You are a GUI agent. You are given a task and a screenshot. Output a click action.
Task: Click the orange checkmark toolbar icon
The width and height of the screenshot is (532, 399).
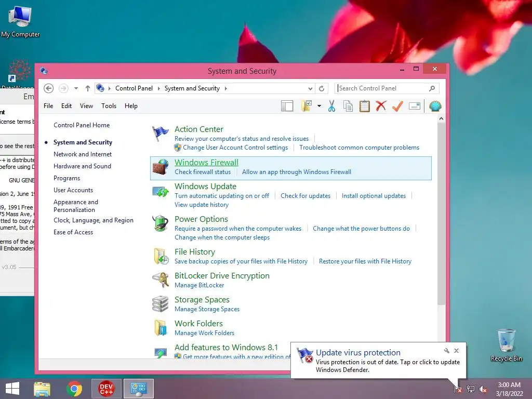point(397,106)
